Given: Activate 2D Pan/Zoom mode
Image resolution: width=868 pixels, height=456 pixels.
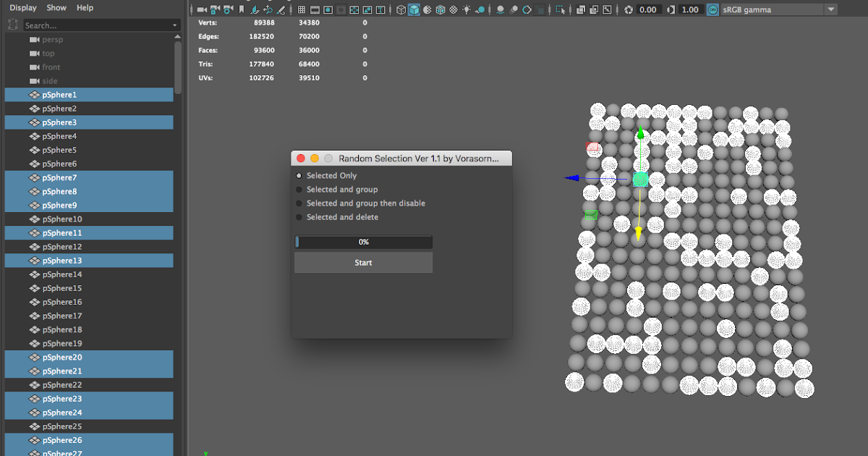Looking at the screenshot, I should (x=267, y=9).
